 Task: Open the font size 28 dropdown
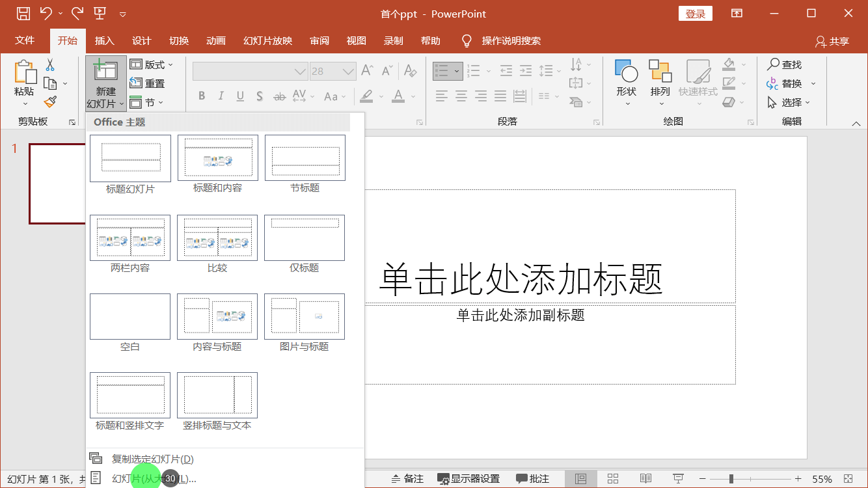coord(349,71)
